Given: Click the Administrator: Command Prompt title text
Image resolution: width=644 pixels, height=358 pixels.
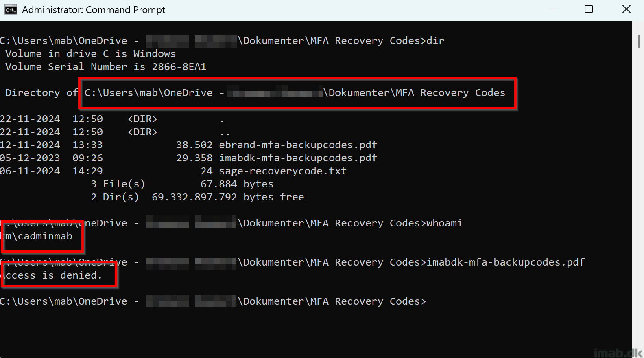Looking at the screenshot, I should coord(94,10).
